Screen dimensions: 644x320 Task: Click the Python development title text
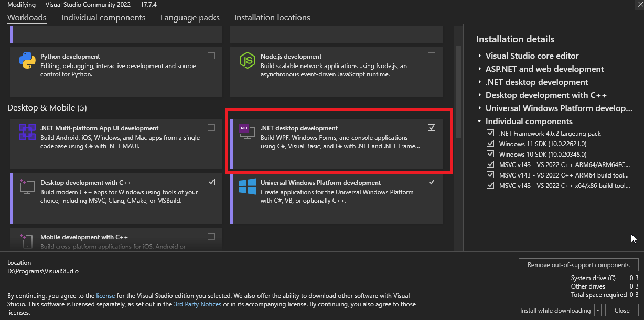pos(70,56)
